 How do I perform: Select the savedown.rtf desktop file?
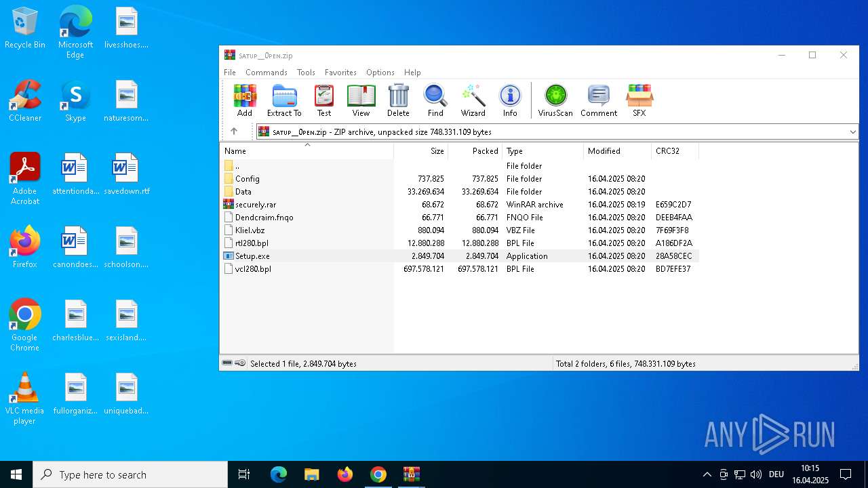click(x=127, y=174)
